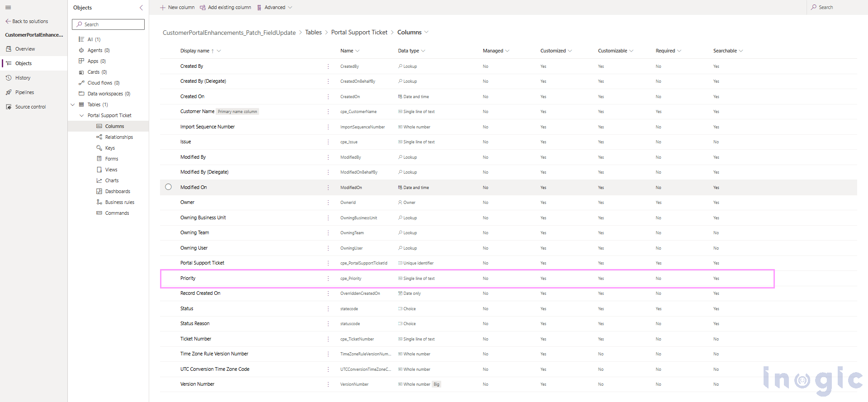The image size is (868, 402).
Task: Open the Advanced dropdown
Action: 275,7
